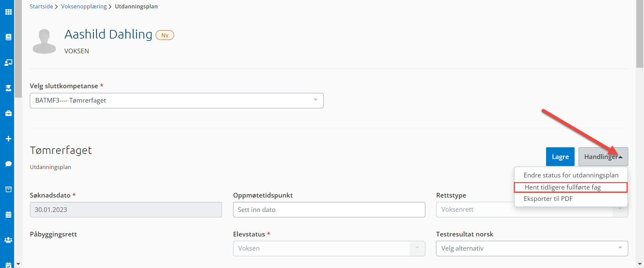This screenshot has height=268, width=644.
Task: Click the Ny status badge
Action: [165, 35]
